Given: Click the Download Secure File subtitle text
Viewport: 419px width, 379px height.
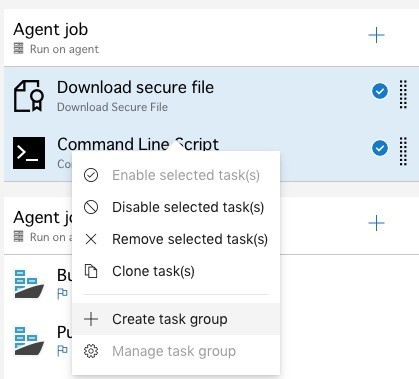Looking at the screenshot, I should pos(112,107).
